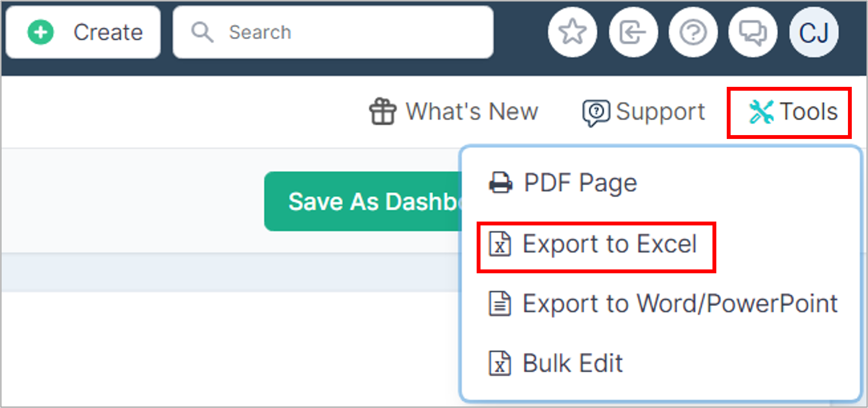Click the green plus Create icon
Screen dimensions: 868x408
coord(41,32)
